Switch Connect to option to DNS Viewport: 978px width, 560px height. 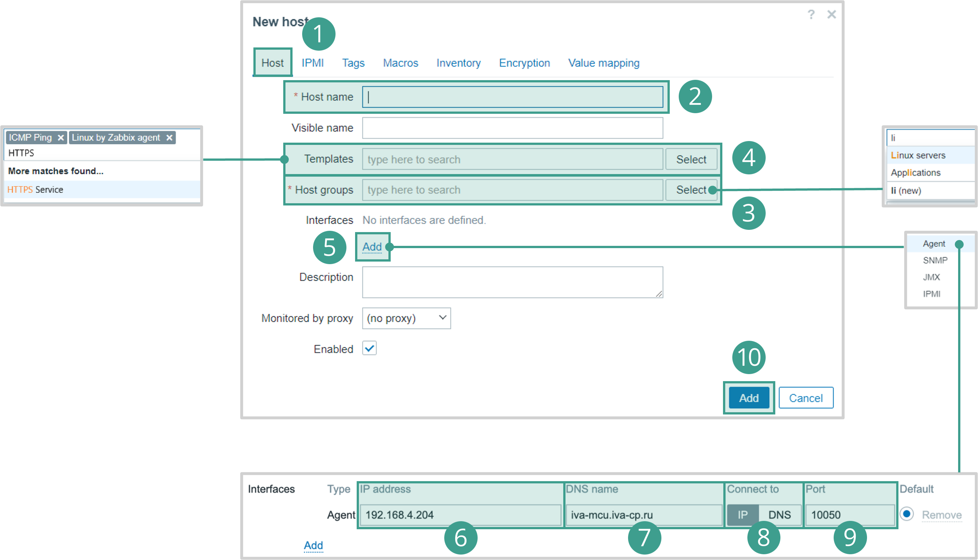pos(779,514)
